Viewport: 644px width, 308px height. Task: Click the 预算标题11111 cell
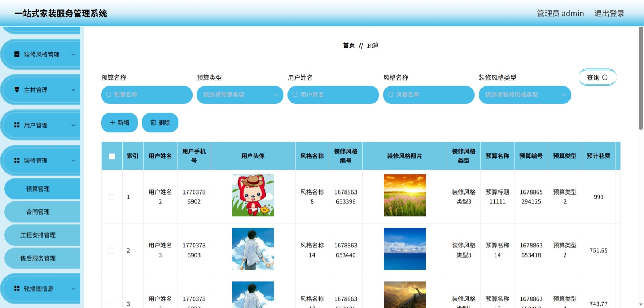(498, 197)
